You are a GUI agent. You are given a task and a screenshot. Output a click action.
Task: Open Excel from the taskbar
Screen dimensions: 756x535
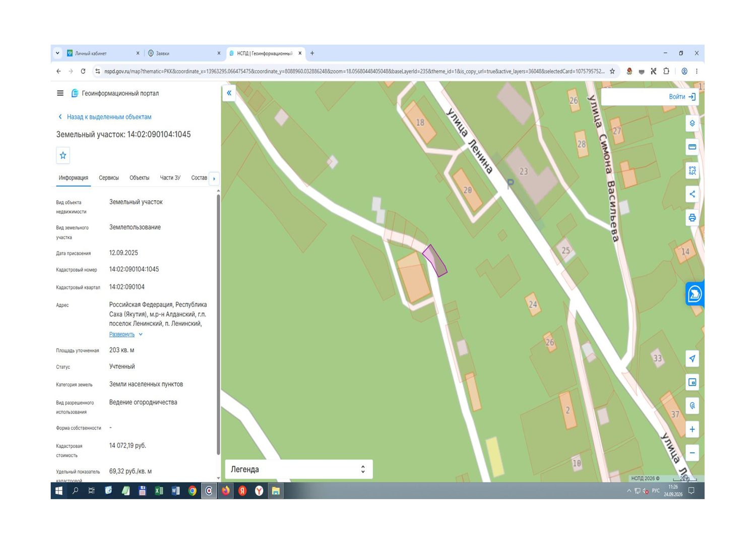coord(159,491)
